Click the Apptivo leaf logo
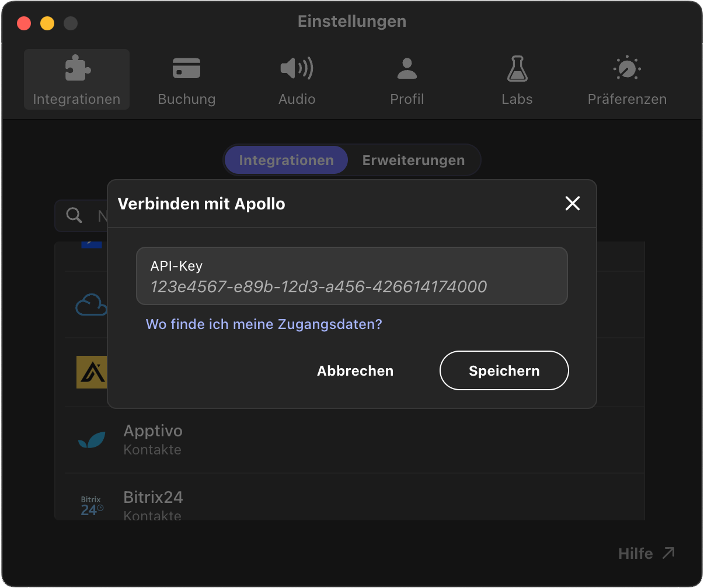The width and height of the screenshot is (704, 588). (x=92, y=440)
